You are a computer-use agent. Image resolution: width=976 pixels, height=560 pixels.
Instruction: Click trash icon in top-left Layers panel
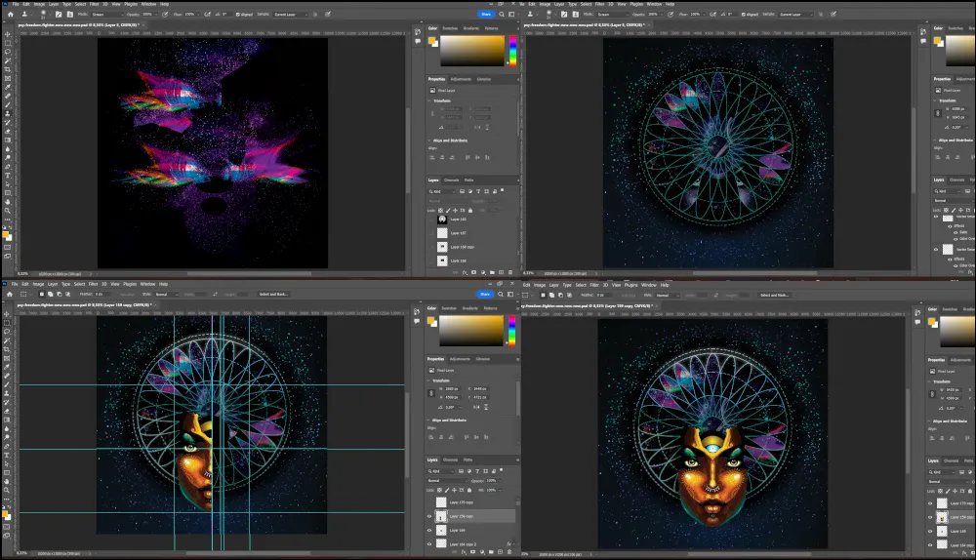pos(510,272)
